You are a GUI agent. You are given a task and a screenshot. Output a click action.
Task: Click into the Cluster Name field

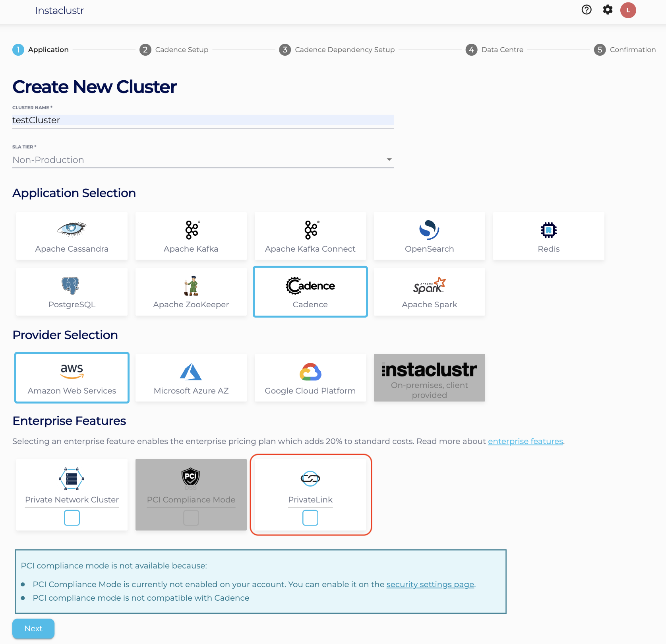coord(203,120)
